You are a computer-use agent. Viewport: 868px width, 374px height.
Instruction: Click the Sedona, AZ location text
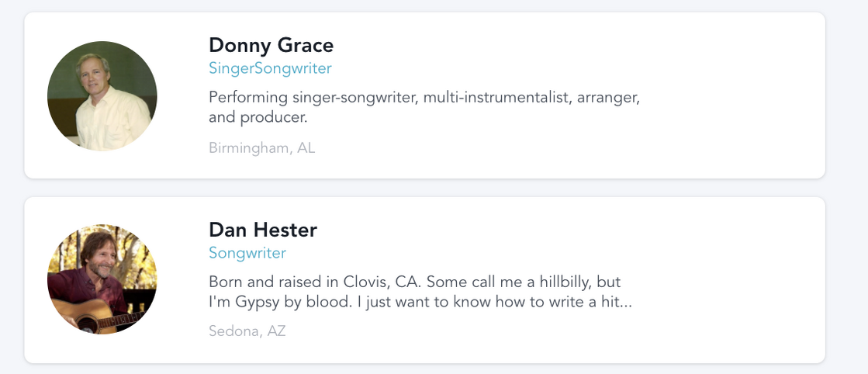click(247, 331)
